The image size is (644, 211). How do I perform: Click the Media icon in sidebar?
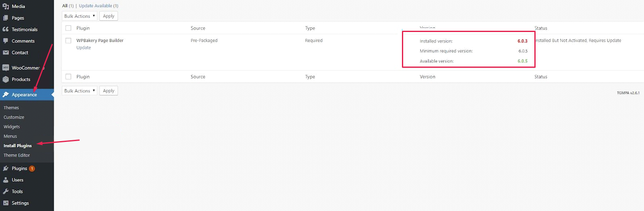(x=6, y=6)
